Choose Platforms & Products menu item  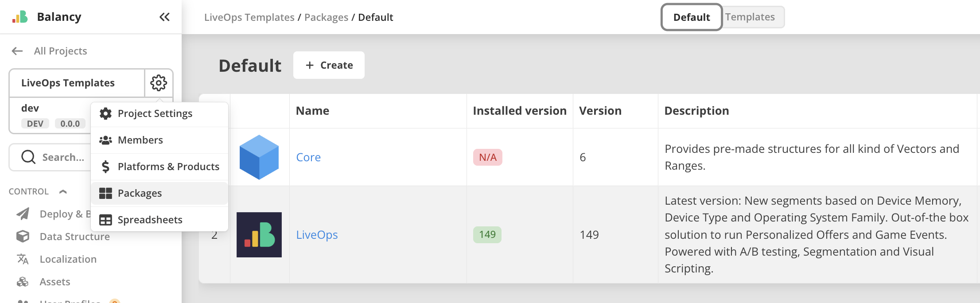click(168, 167)
